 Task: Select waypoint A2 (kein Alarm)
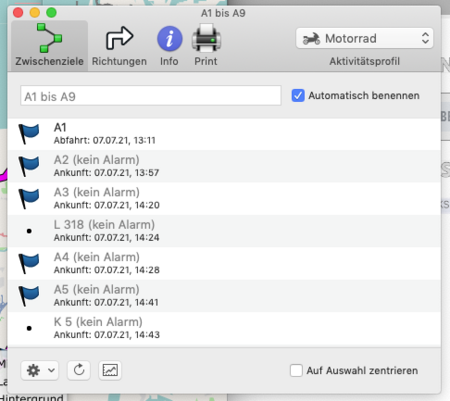click(224, 166)
